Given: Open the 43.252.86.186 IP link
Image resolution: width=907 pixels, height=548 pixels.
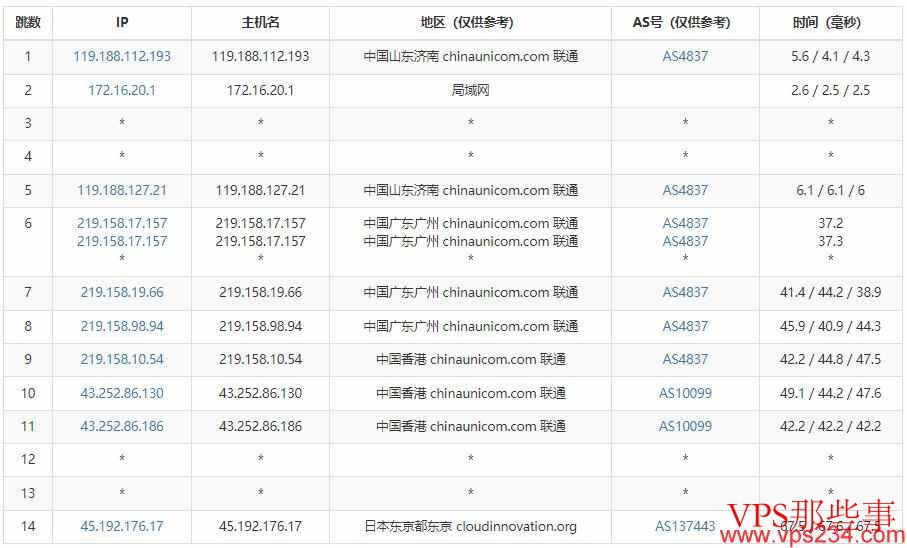Looking at the screenshot, I should tap(121, 426).
